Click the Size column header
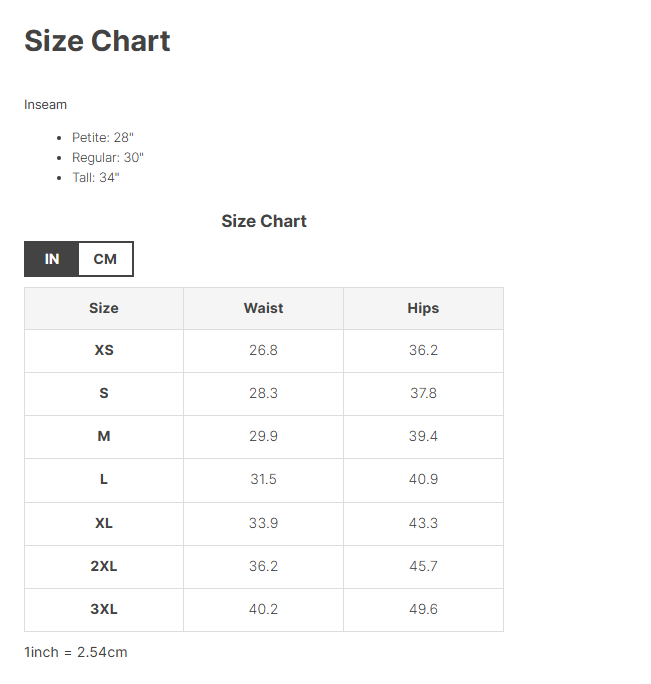The width and height of the screenshot is (651, 684). pos(104,308)
